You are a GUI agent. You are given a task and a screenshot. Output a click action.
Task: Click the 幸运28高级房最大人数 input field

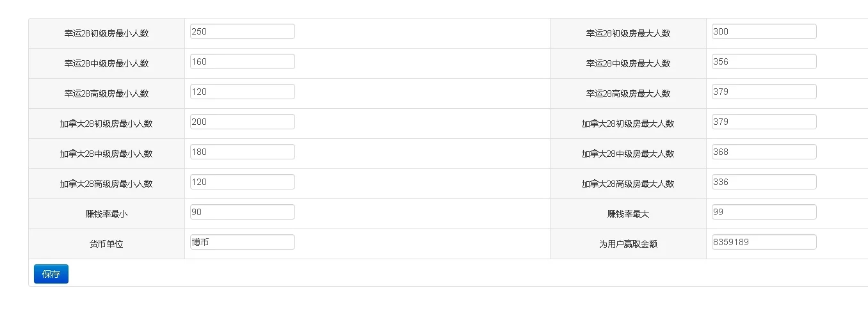pos(764,92)
